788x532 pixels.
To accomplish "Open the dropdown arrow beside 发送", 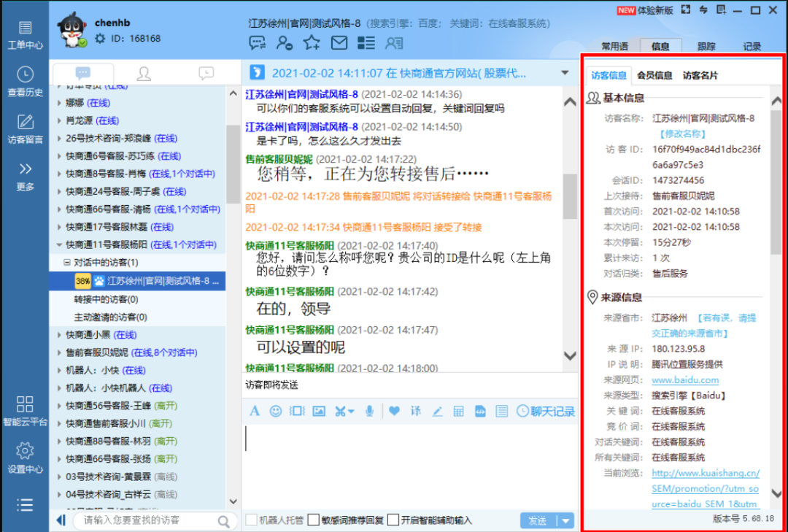I will pos(565,520).
